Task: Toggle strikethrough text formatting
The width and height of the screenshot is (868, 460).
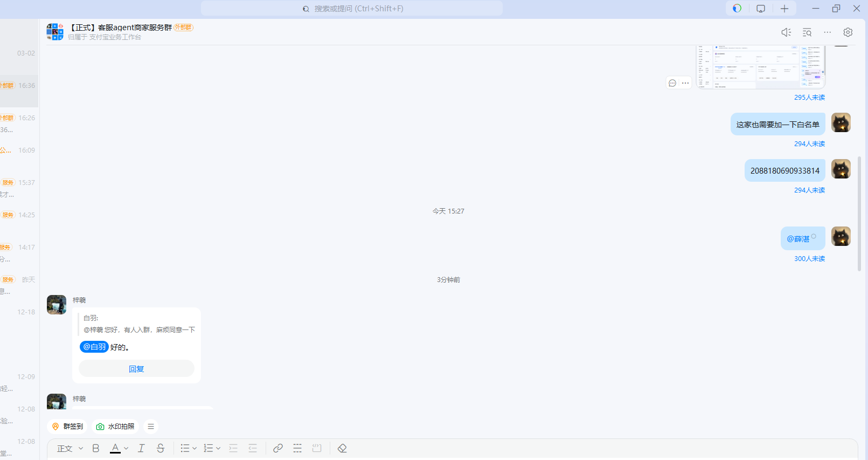Action: (161, 448)
